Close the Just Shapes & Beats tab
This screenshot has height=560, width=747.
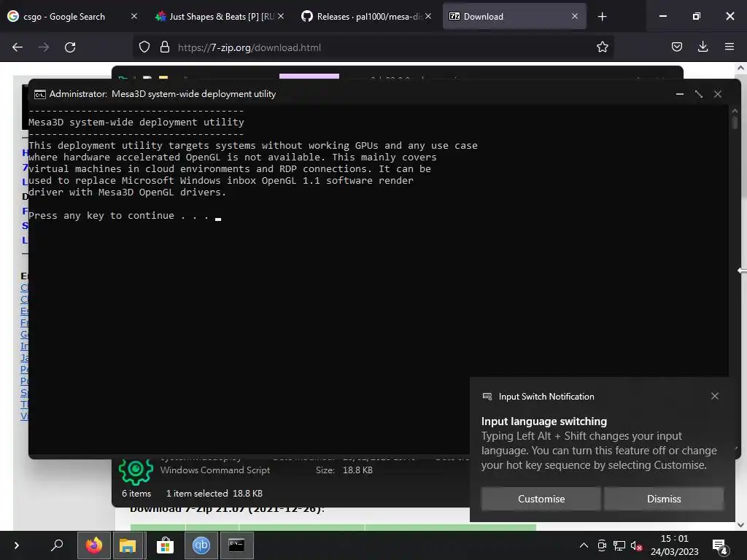[281, 16]
